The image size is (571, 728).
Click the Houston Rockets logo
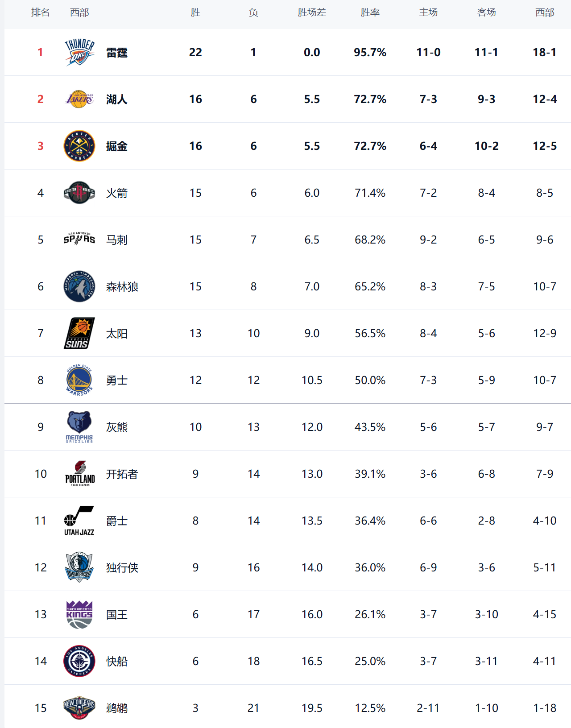(79, 193)
